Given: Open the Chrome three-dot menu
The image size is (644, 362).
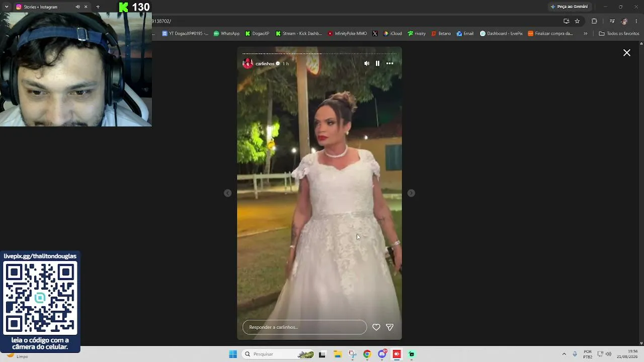Looking at the screenshot, I should pos(636,21).
